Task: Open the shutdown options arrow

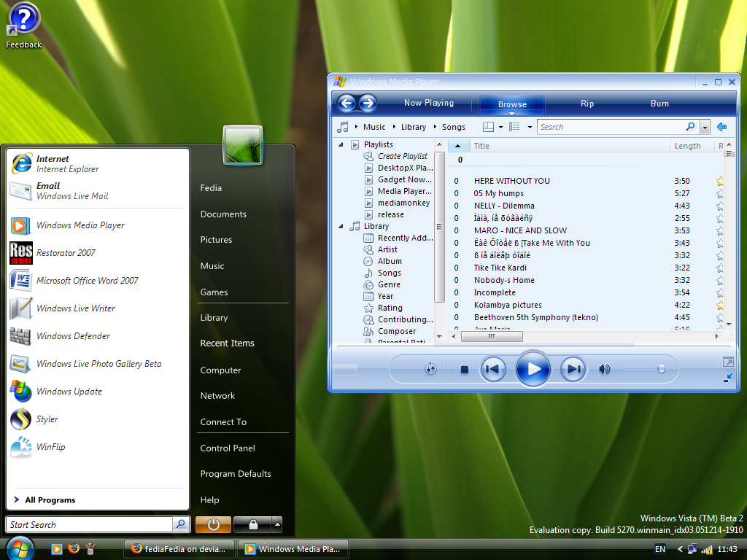Action: [276, 525]
